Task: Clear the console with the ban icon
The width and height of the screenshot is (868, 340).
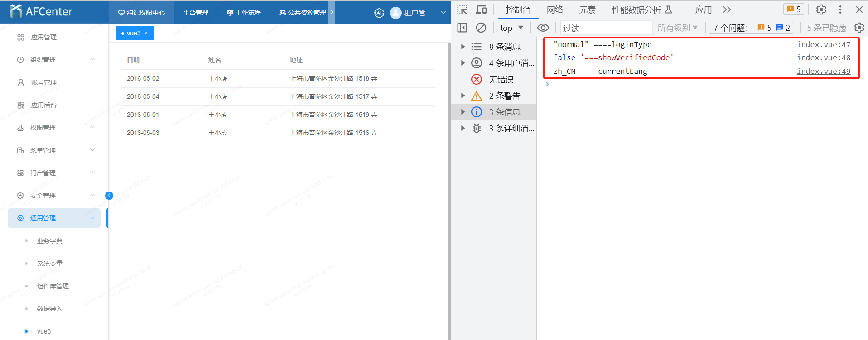Action: [481, 28]
